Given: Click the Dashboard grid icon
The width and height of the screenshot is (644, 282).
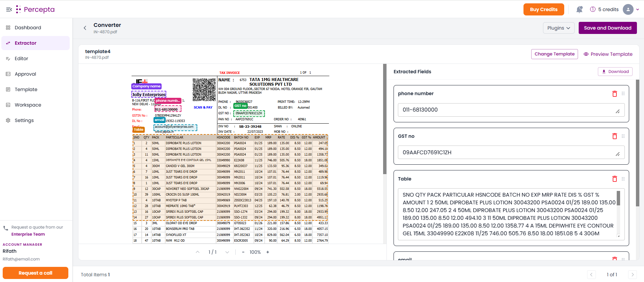Looking at the screenshot, I should coord(8,28).
